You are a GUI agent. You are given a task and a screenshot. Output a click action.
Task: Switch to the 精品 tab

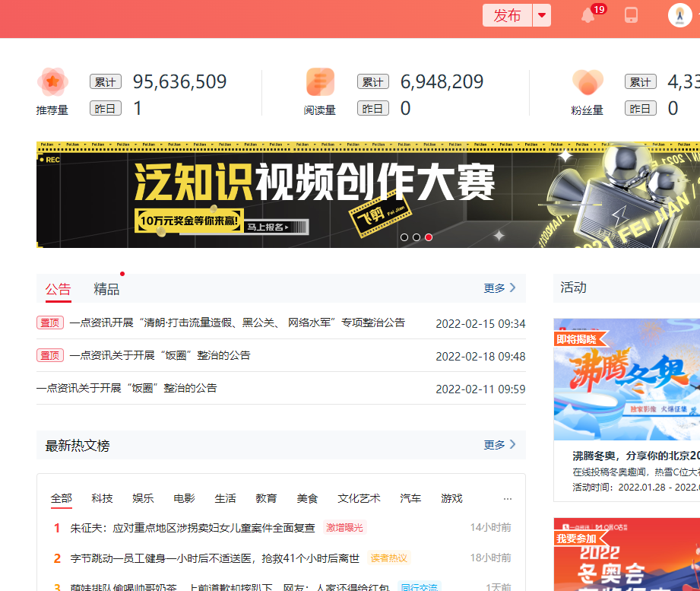107,288
